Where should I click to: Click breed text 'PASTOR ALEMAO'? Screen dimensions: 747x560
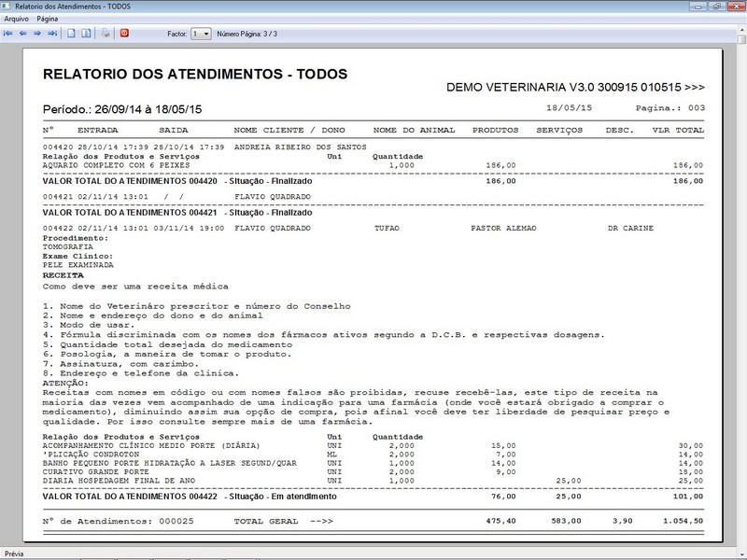click(x=503, y=228)
